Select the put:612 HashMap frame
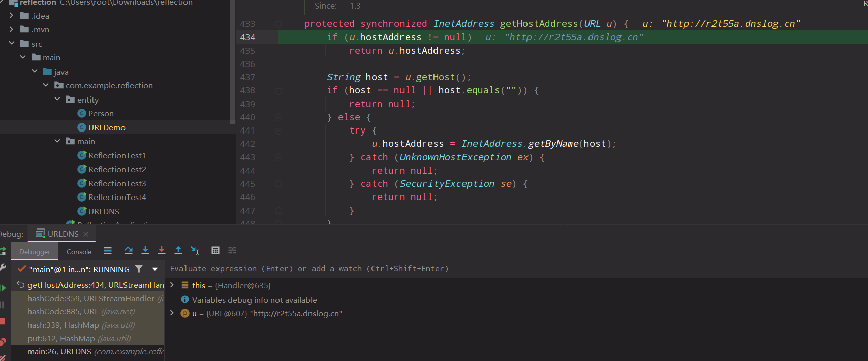The width and height of the screenshot is (868, 361). [88, 339]
